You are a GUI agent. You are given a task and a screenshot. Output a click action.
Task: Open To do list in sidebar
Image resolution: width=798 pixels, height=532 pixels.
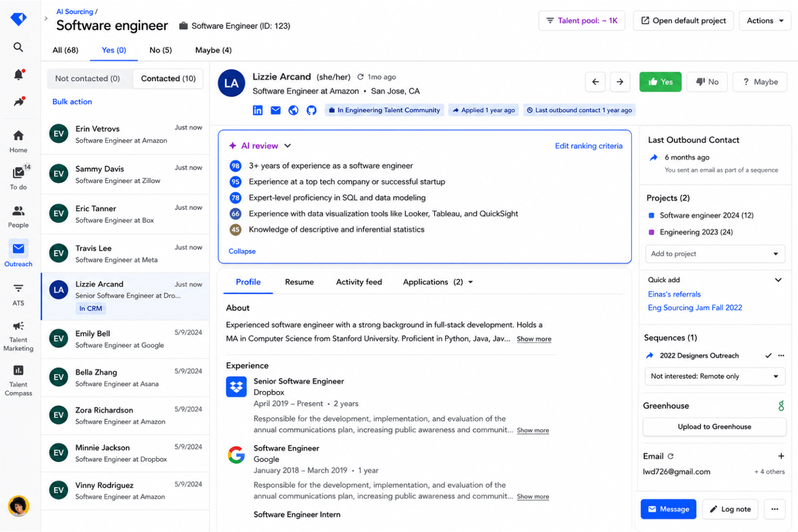[18, 178]
